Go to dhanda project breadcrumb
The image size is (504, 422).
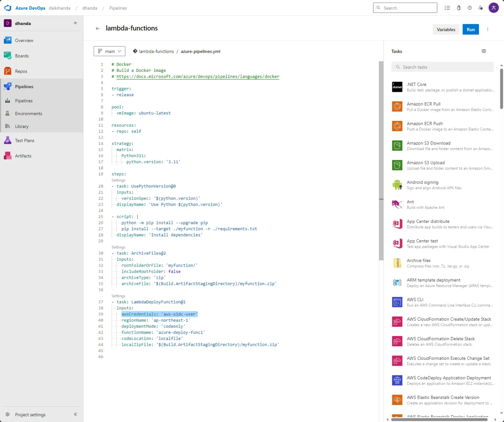pos(90,8)
